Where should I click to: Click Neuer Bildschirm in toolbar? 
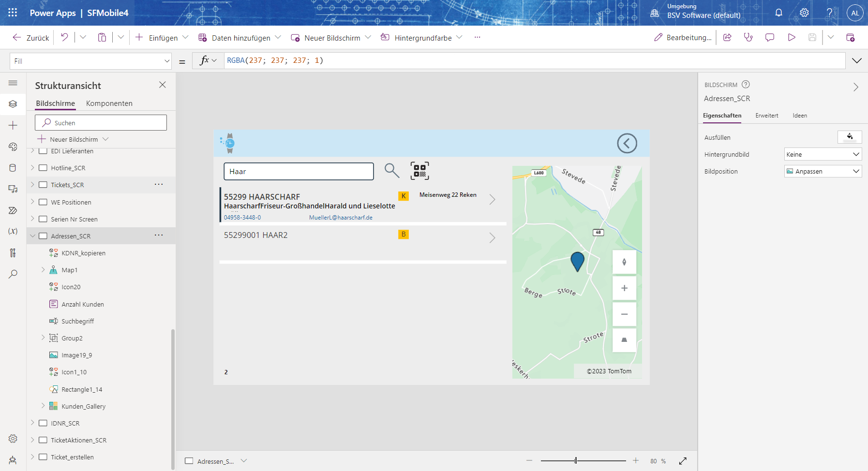point(331,38)
